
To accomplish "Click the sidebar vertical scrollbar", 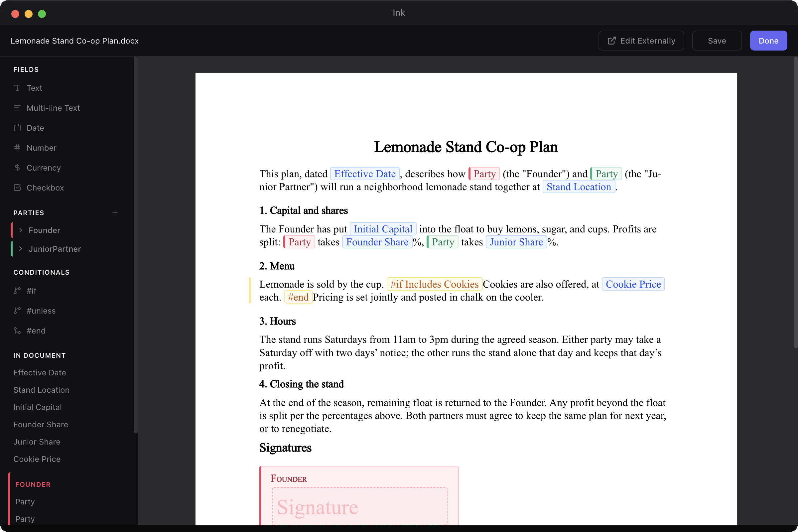I will pos(135,245).
